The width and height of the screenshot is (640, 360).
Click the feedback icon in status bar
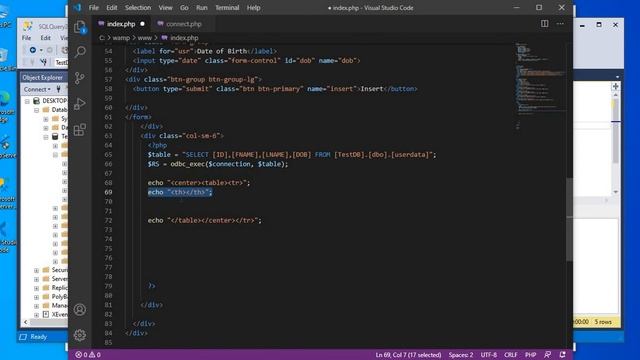click(547, 355)
